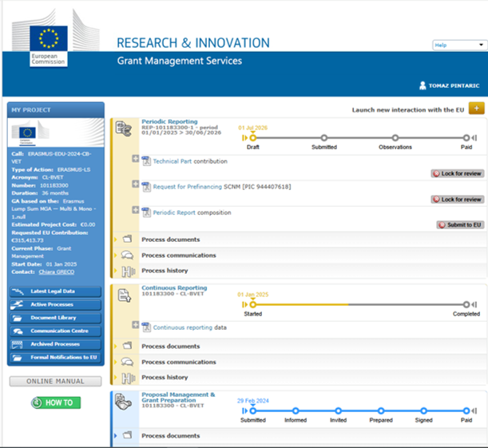Screen dimensions: 488x448
Task: Open Active Processes in sidebar
Action: (55, 304)
